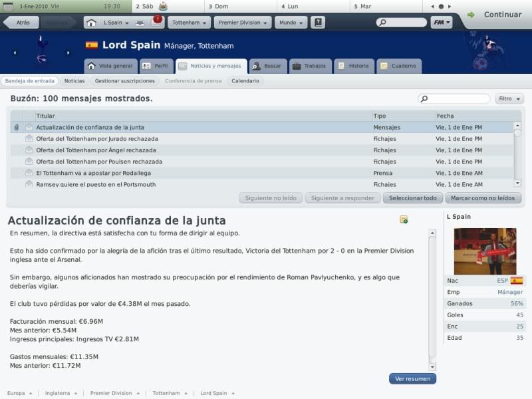
Task: Switch to the Vista general tab
Action: 110,66
